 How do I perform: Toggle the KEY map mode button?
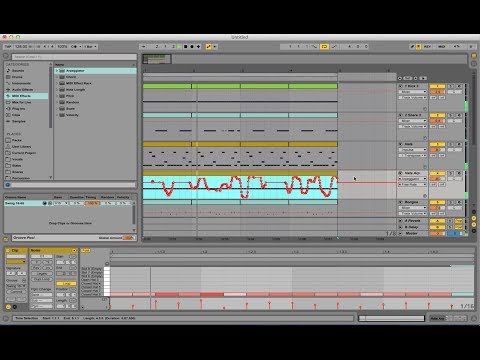coord(427,47)
